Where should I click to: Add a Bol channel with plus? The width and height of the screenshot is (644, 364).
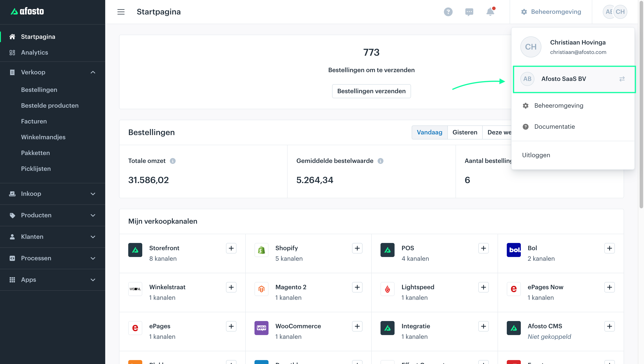(x=609, y=248)
